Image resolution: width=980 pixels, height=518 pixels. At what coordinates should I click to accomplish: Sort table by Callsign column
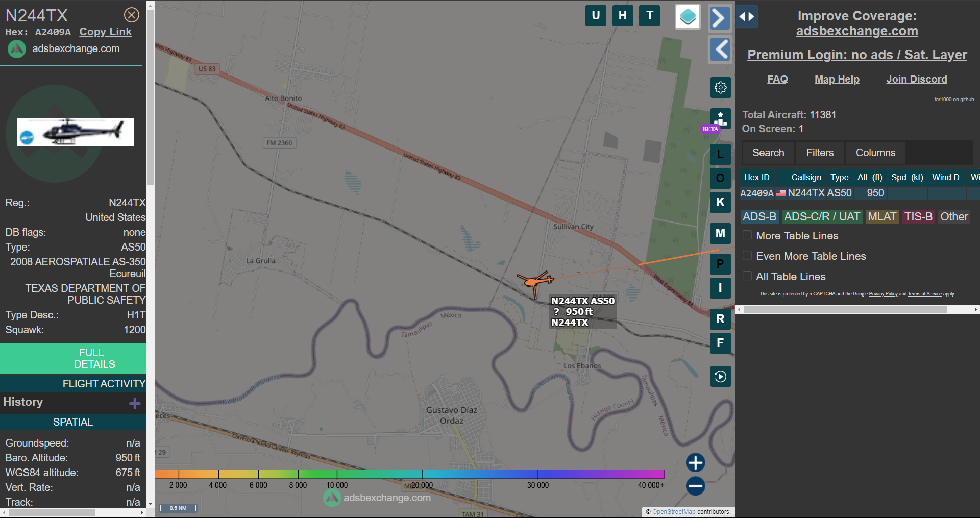[806, 177]
